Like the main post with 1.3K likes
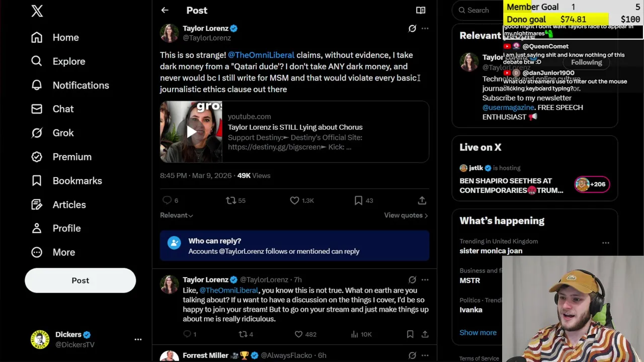Screen dimensions: 644x362 tap(295, 200)
